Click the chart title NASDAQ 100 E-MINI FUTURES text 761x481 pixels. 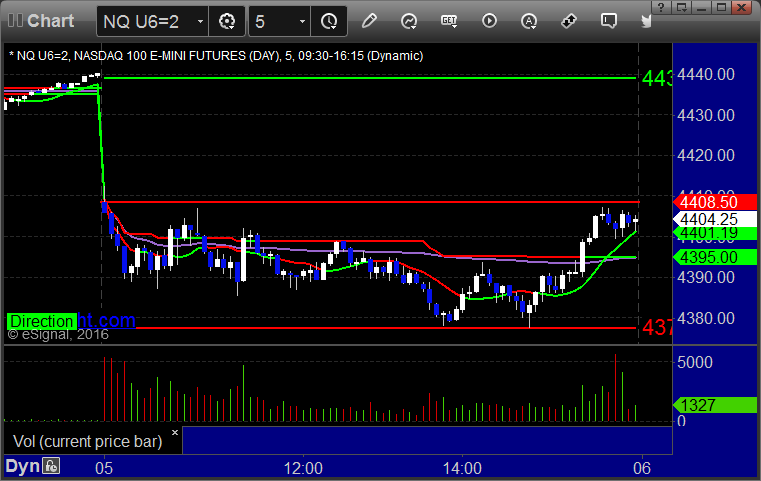[x=160, y=56]
